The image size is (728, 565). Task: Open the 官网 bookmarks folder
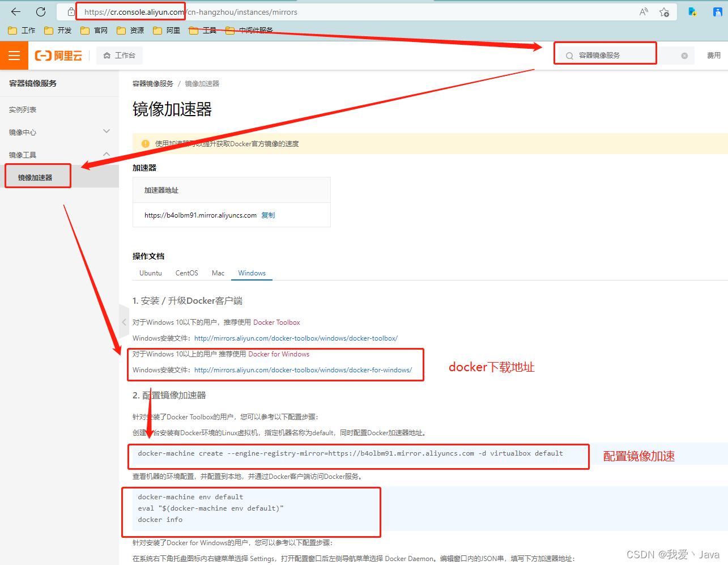94,31
